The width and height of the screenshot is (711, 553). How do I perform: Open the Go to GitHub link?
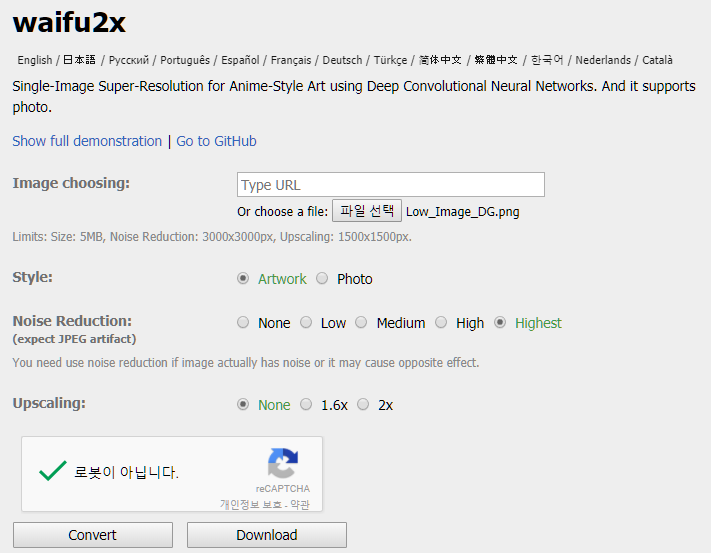[x=216, y=141]
